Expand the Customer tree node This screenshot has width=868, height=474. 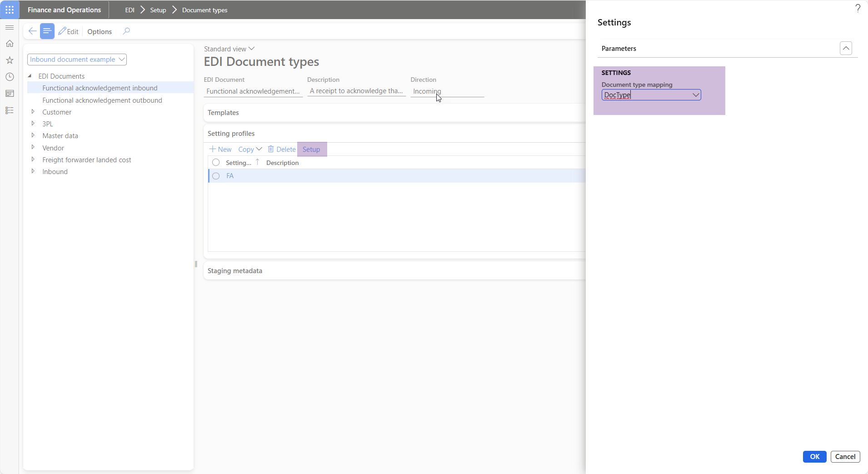point(33,112)
